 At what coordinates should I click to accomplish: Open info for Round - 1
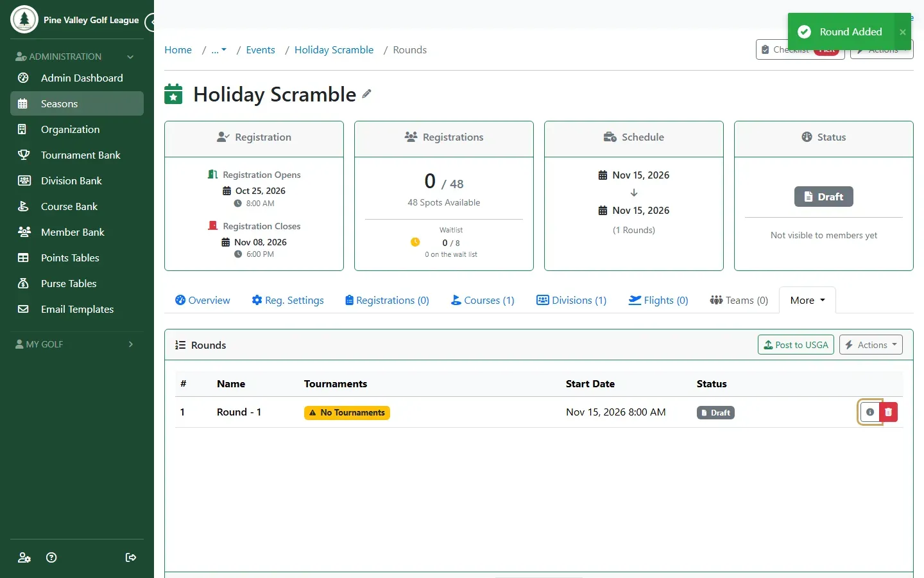pyautogui.click(x=870, y=412)
